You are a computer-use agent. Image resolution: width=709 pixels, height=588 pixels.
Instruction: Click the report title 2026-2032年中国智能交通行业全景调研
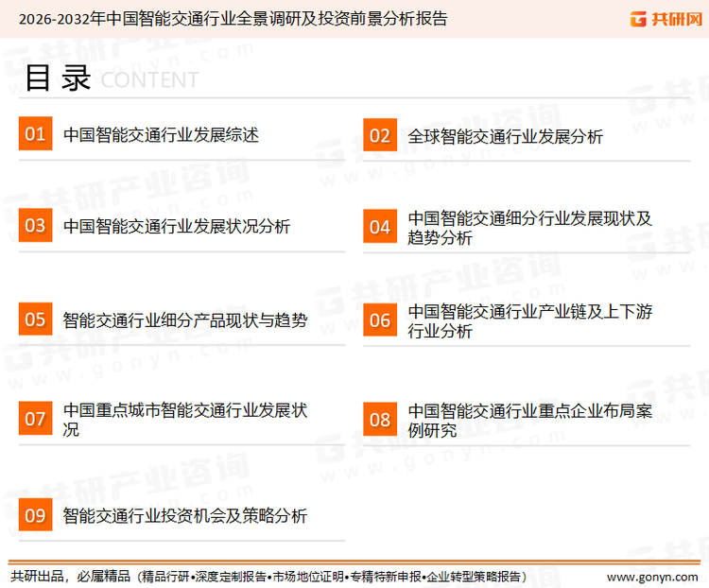tap(233, 19)
